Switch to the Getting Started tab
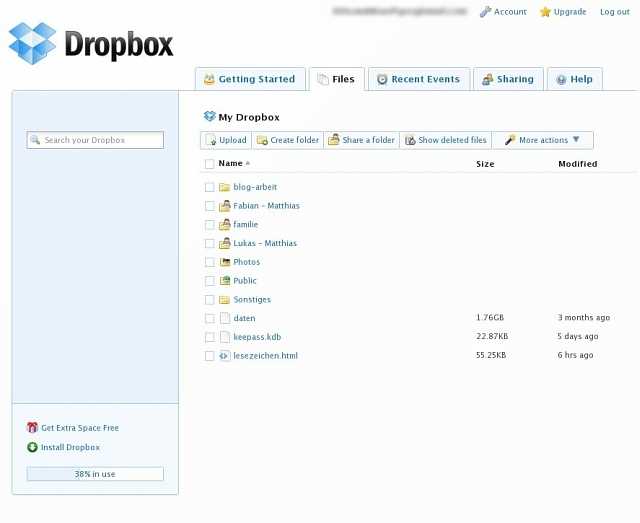 250,79
